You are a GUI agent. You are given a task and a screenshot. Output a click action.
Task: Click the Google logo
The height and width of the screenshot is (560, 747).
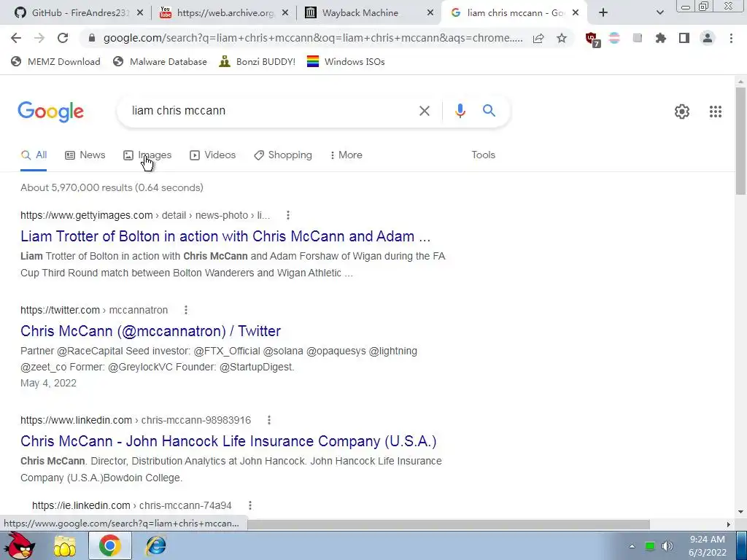coord(50,112)
